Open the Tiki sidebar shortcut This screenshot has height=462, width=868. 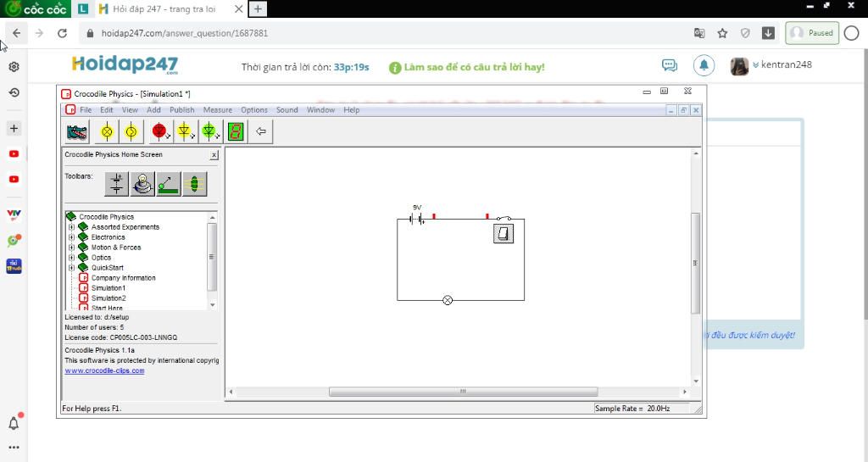click(14, 266)
